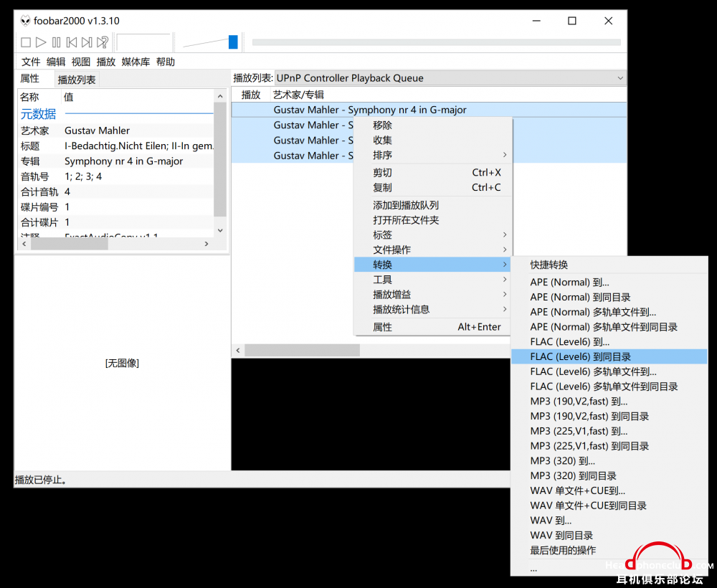The height and width of the screenshot is (588, 717).
Task: Click the Next track button
Action: (x=87, y=42)
